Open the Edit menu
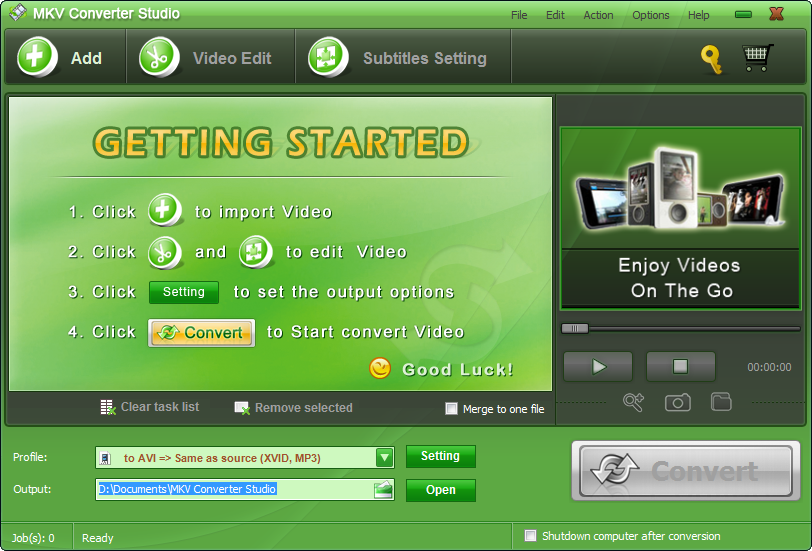Image resolution: width=812 pixels, height=551 pixels. pos(555,15)
